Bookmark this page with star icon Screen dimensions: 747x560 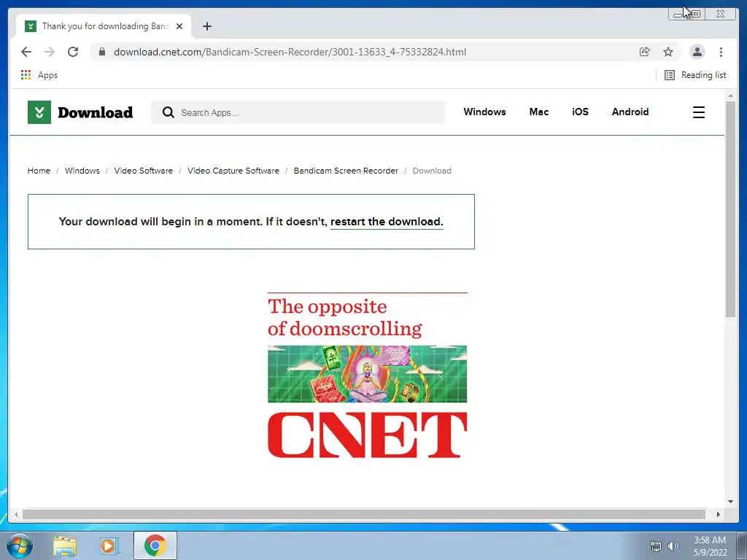[x=668, y=52]
